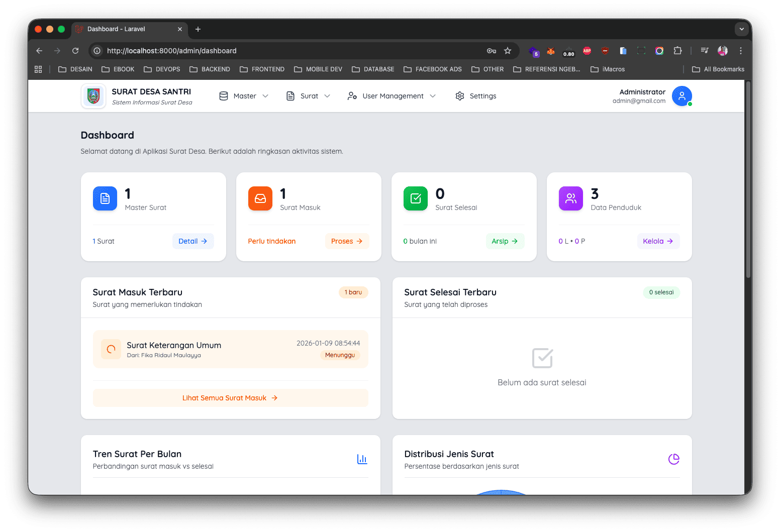Screen dimensions: 780x532
Task: Open the Chrome three-dot menu
Action: (x=741, y=51)
